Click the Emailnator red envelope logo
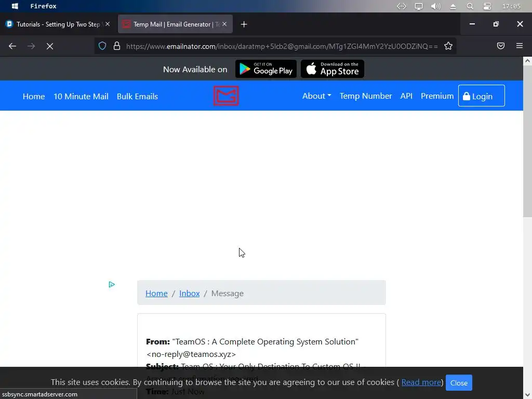Viewport: 532px width, 399px height. (x=226, y=96)
